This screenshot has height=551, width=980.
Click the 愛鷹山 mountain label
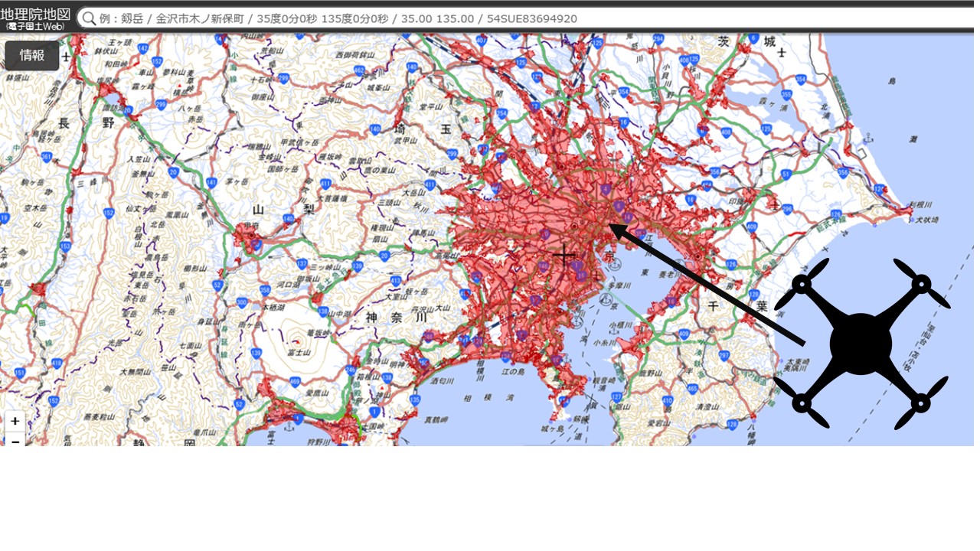coord(317,393)
